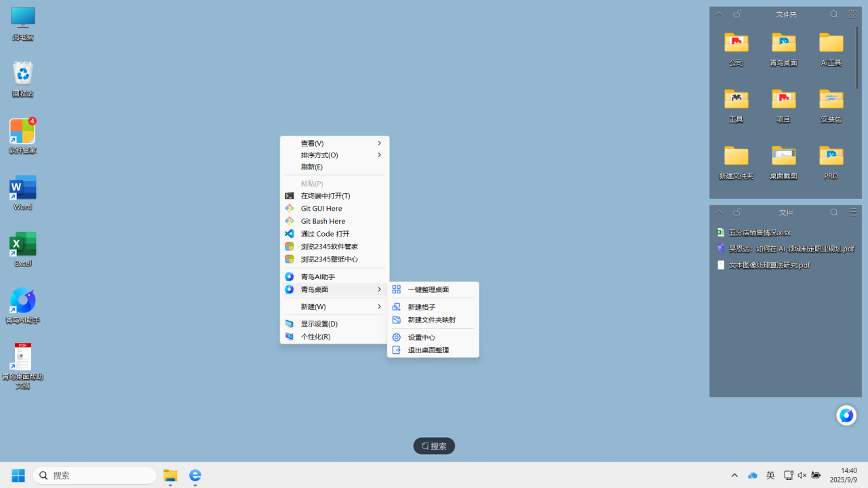The image size is (868, 488).
Task: Click the floating 搜索 pill button
Action: 434,446
